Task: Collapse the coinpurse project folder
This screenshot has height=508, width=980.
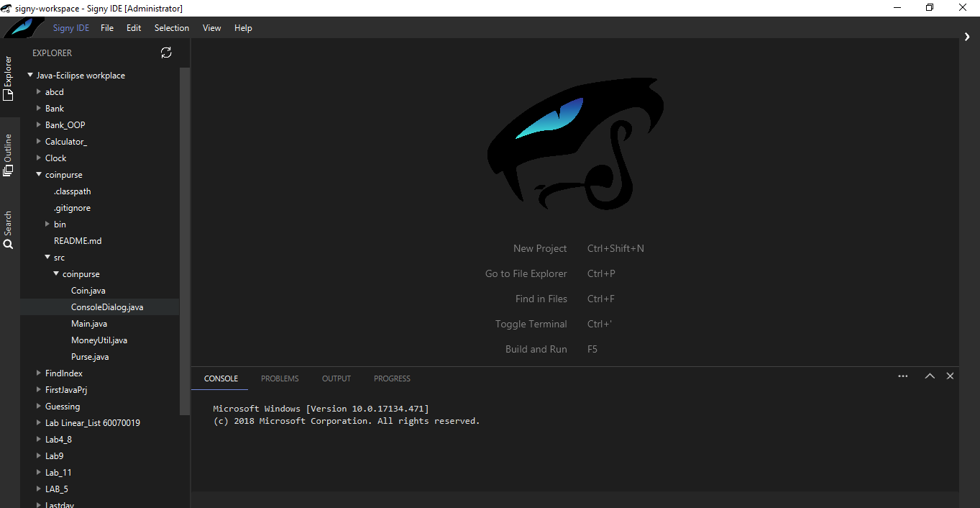Action: (39, 174)
